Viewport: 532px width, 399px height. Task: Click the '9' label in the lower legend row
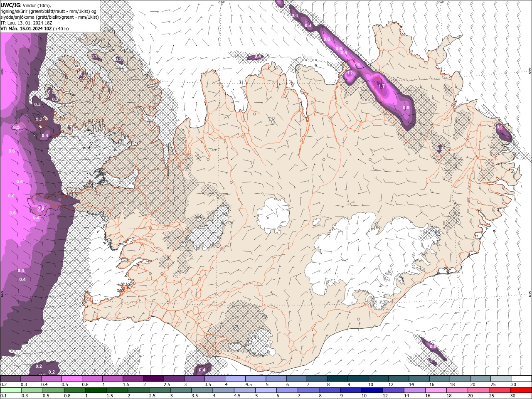click(x=342, y=396)
